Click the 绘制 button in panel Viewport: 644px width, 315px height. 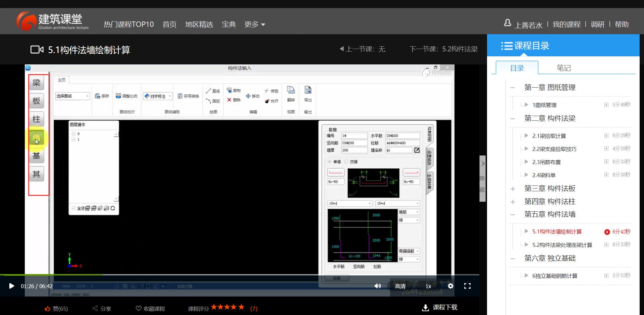(x=337, y=278)
